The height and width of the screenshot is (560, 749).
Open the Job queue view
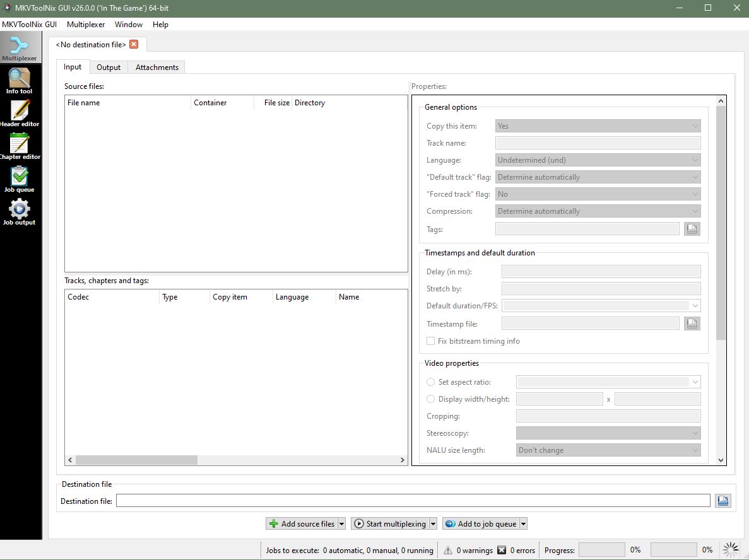pos(19,179)
